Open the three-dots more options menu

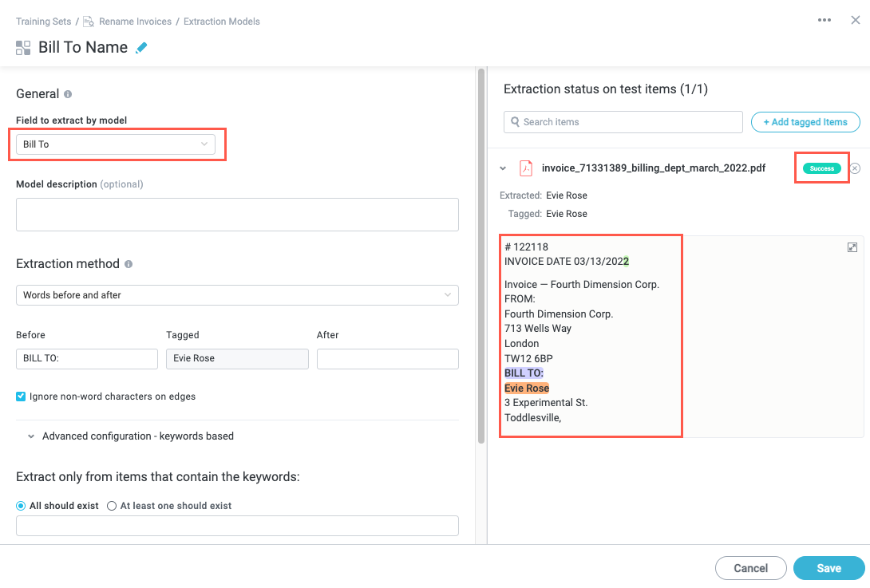point(825,21)
